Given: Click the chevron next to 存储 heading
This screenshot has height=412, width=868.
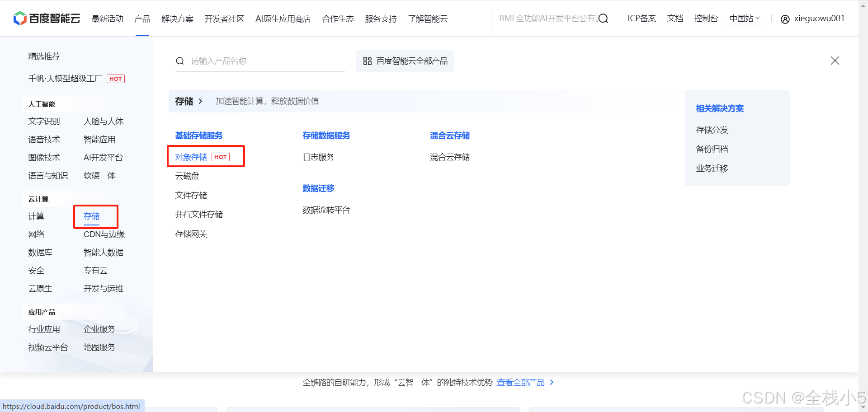Looking at the screenshot, I should coord(200,101).
